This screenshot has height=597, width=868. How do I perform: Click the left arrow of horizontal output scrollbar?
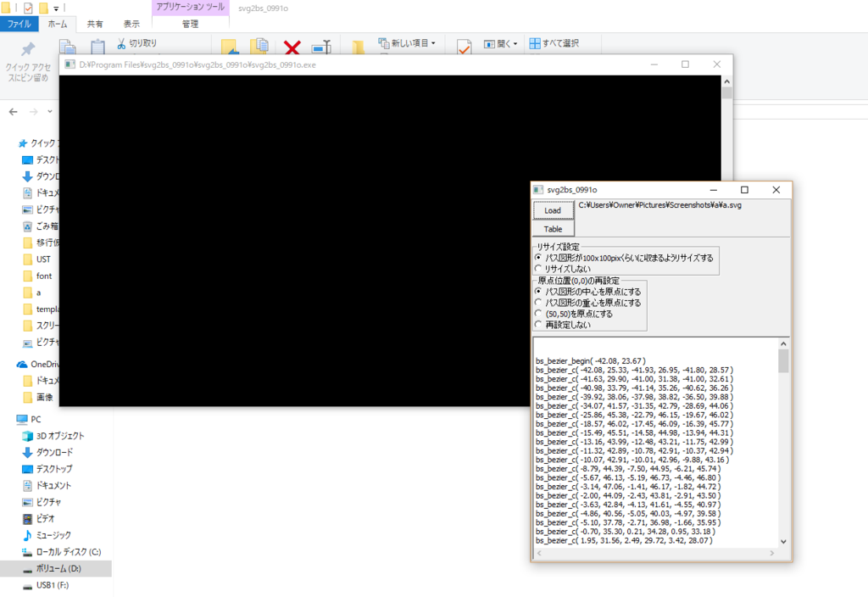[540, 553]
